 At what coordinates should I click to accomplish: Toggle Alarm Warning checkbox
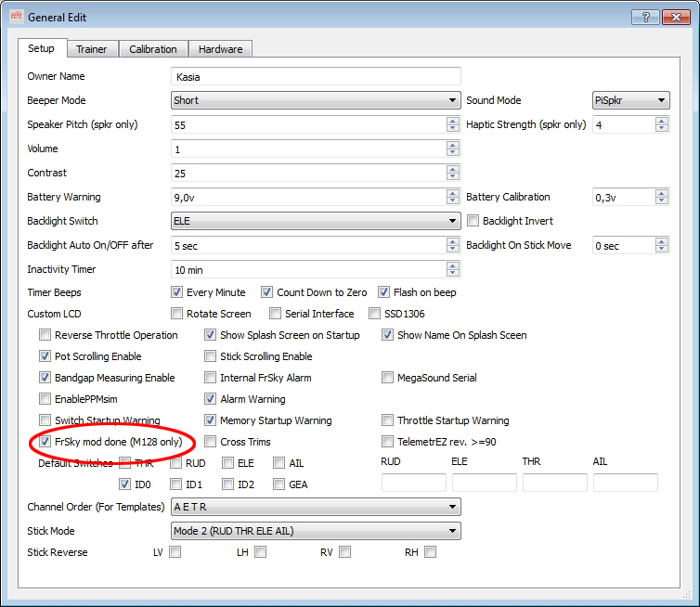coord(210,398)
